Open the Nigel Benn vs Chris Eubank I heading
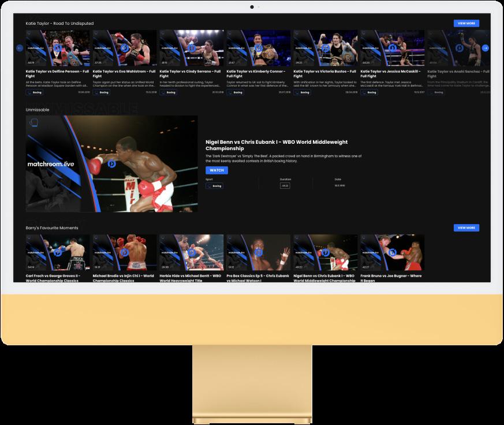The width and height of the screenshot is (504, 425). click(277, 145)
